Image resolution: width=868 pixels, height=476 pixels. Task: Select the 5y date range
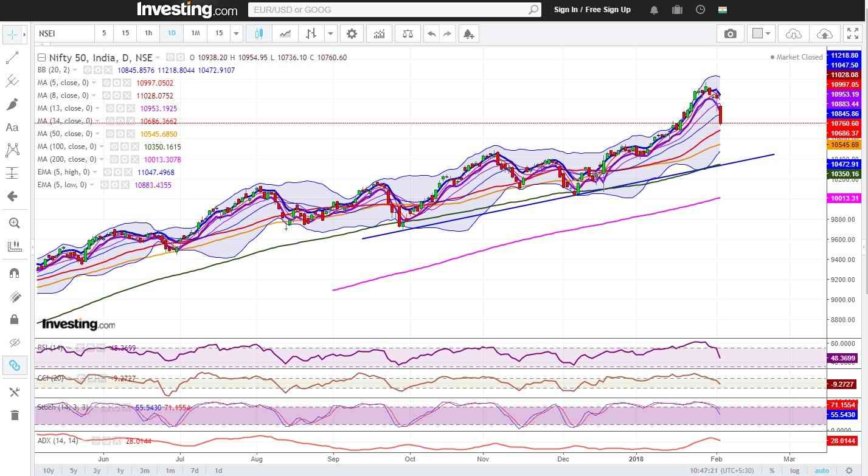click(74, 471)
